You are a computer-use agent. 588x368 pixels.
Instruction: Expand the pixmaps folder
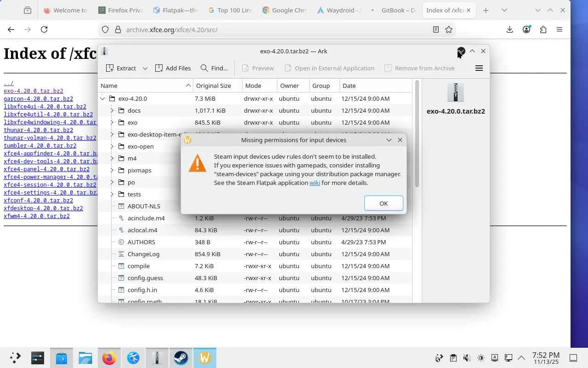pos(112,170)
